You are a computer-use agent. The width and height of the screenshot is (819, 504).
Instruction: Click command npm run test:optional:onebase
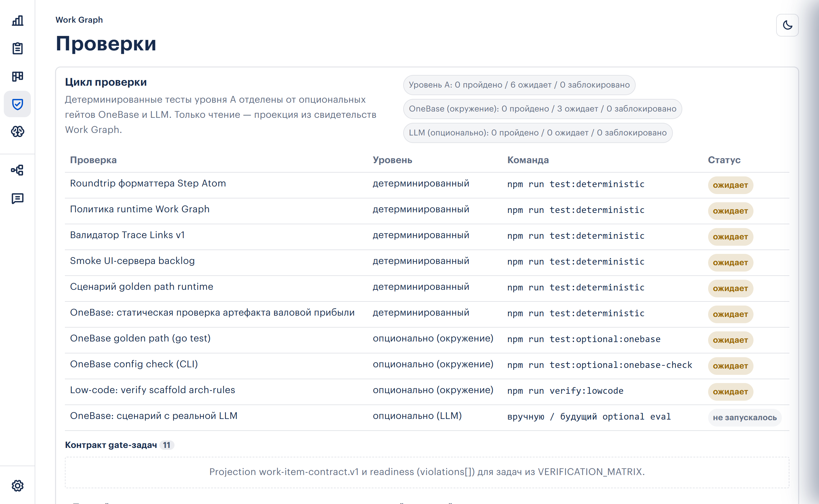click(584, 339)
